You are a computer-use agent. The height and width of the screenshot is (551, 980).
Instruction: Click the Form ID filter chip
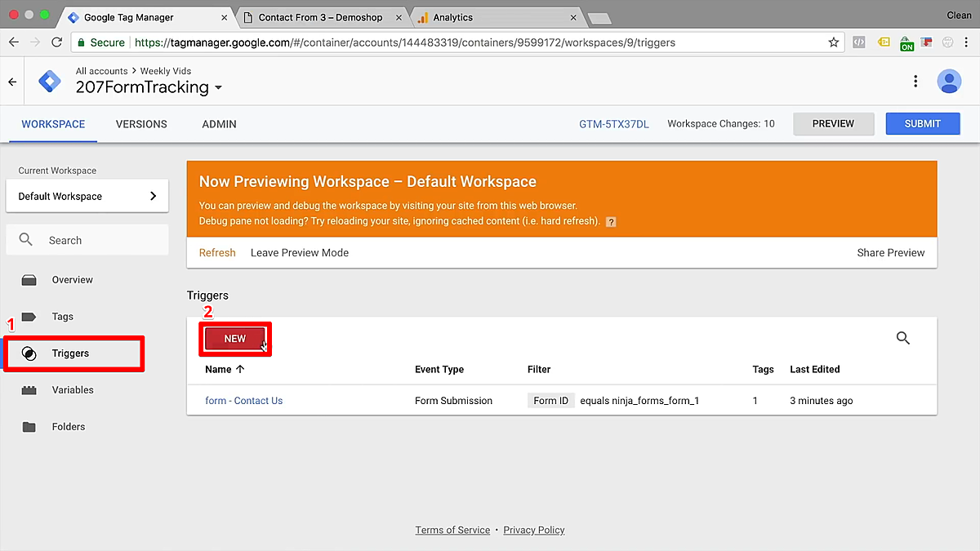pyautogui.click(x=551, y=401)
